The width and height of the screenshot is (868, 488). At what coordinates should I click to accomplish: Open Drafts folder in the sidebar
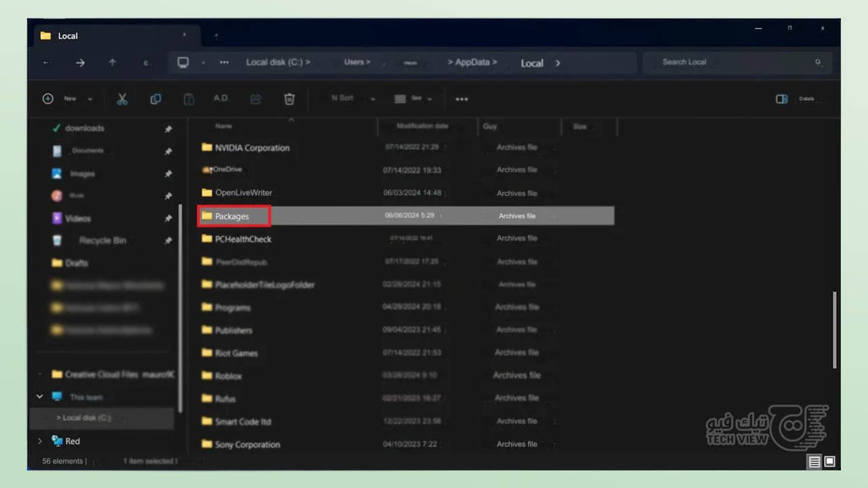coord(77,263)
